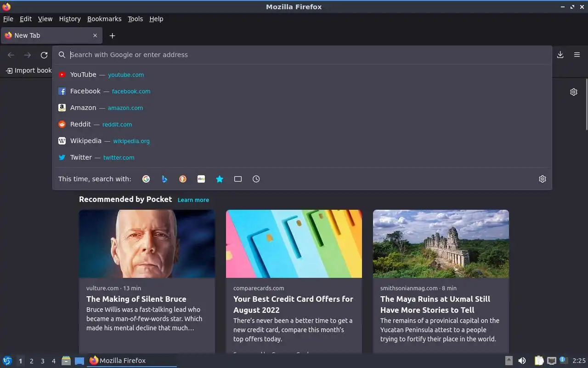
Task: Select Facebook suggestion facebook.com
Action: point(302,91)
